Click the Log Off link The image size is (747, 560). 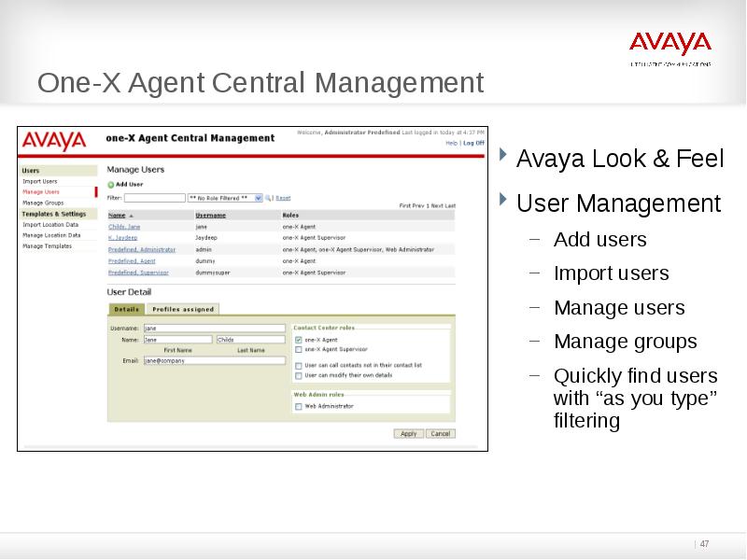[x=473, y=143]
